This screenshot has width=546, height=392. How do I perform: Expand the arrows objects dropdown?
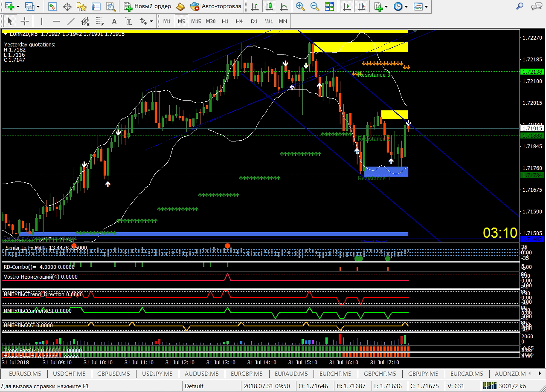tap(151, 21)
